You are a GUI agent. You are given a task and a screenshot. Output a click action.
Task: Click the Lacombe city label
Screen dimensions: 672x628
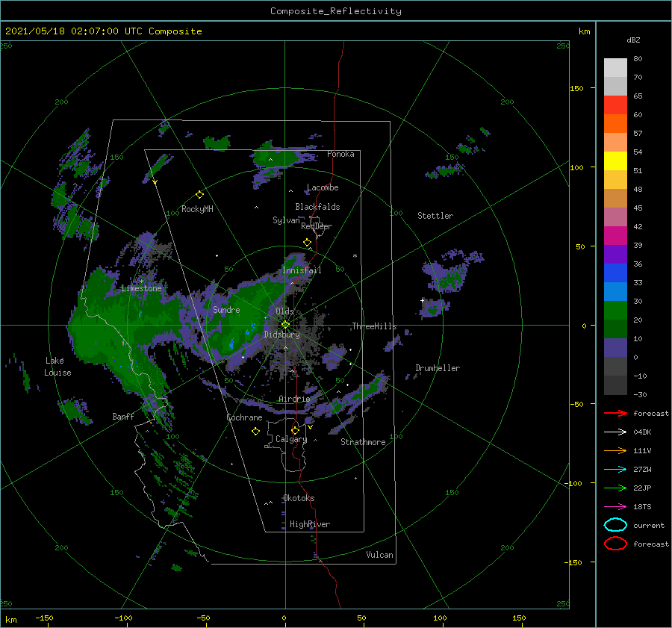coord(323,187)
